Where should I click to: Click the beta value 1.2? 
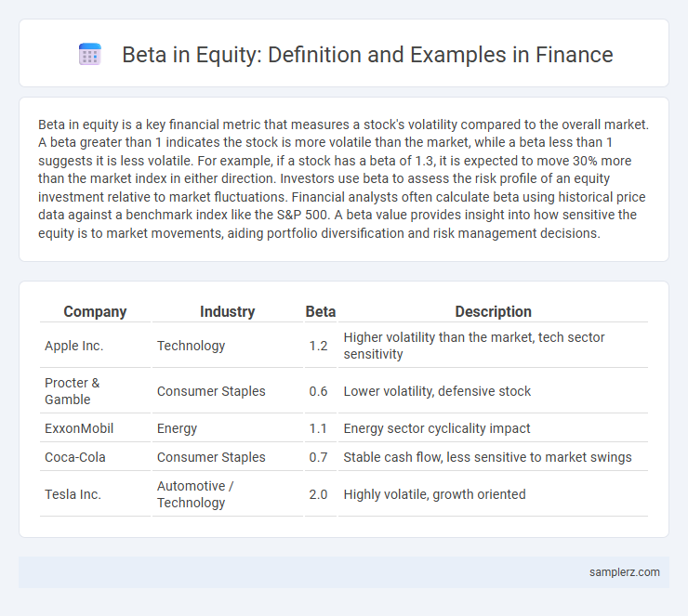pos(318,346)
